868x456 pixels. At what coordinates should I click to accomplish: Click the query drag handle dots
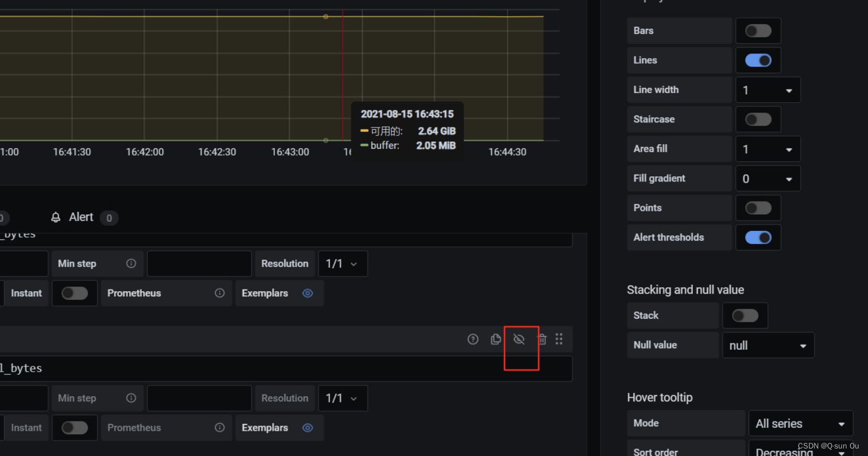tap(559, 339)
